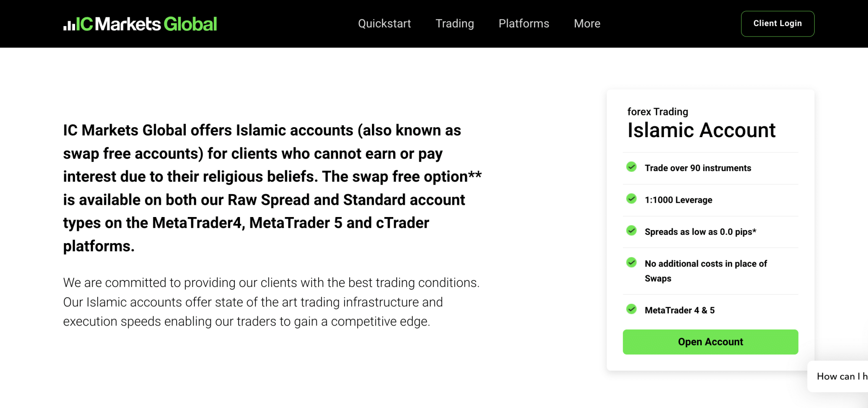The height and width of the screenshot is (408, 868).
Task: Click the checkmark beside Spreads as low as 0.0 pips
Action: coord(631,231)
